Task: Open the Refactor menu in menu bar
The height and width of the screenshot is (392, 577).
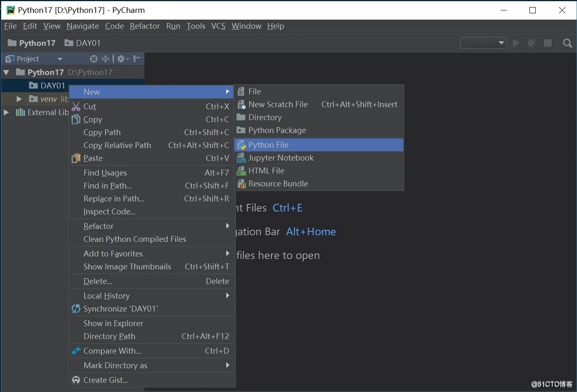Action: (x=144, y=26)
